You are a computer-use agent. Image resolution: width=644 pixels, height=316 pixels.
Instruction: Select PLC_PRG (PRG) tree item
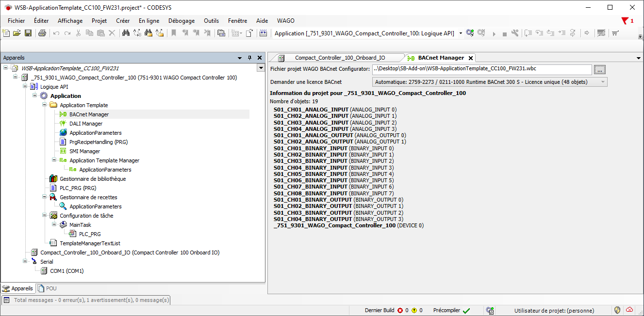[x=78, y=188]
